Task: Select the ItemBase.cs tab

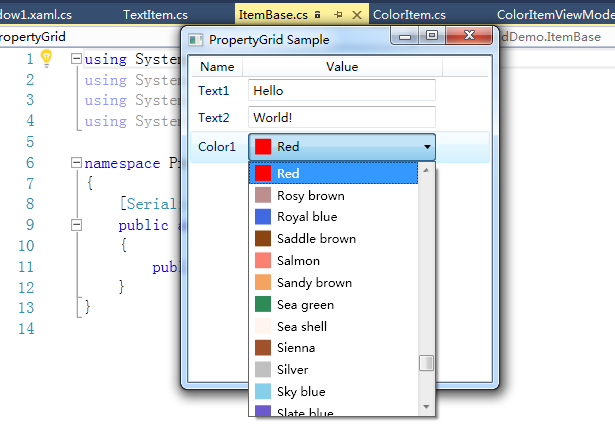Action: [273, 15]
